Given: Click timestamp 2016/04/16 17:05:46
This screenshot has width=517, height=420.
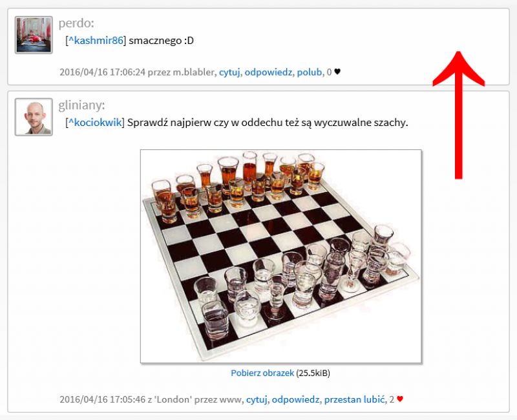Looking at the screenshot, I should [102, 399].
